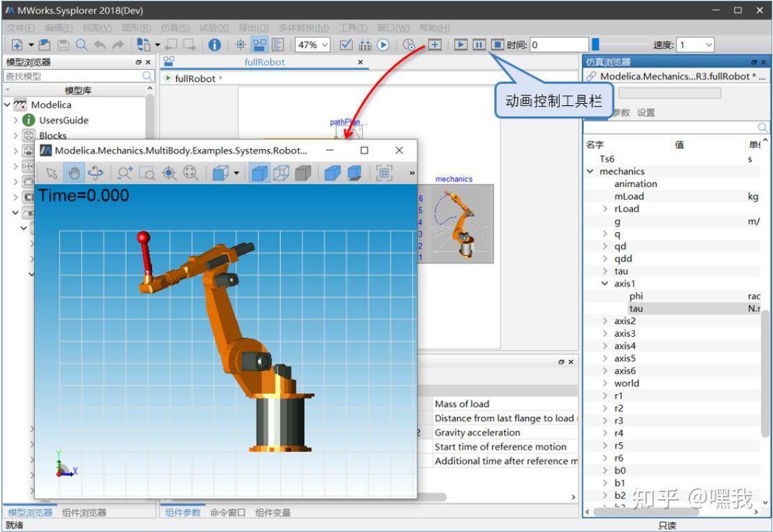Click the 时间 time input field
This screenshot has width=773, height=532.
559,45
